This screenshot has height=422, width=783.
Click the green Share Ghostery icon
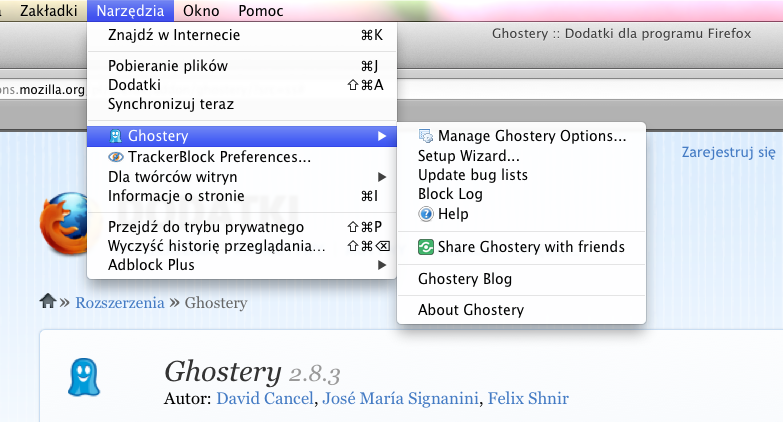click(x=426, y=247)
